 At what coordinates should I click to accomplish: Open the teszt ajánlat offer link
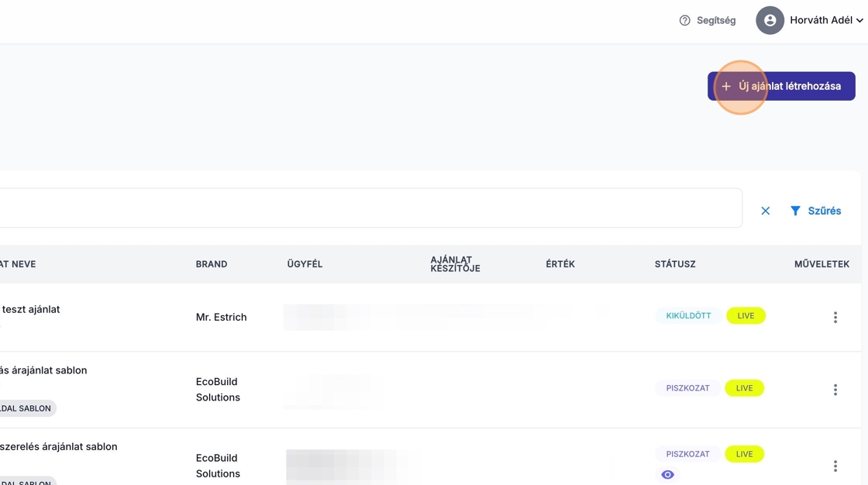coord(31,309)
